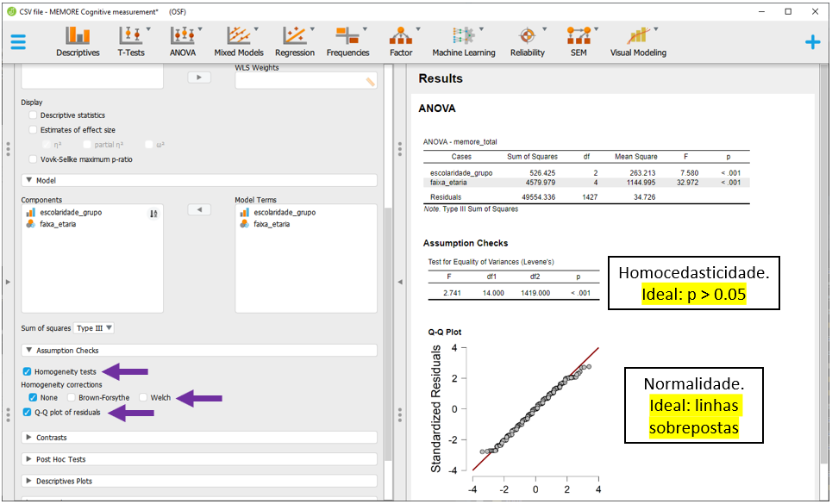Open the Reliability module
This screenshot has height=504, width=832.
coord(528,42)
